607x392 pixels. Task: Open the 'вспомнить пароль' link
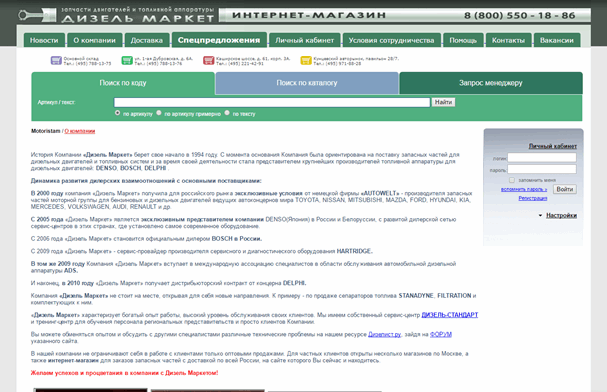[x=524, y=189]
